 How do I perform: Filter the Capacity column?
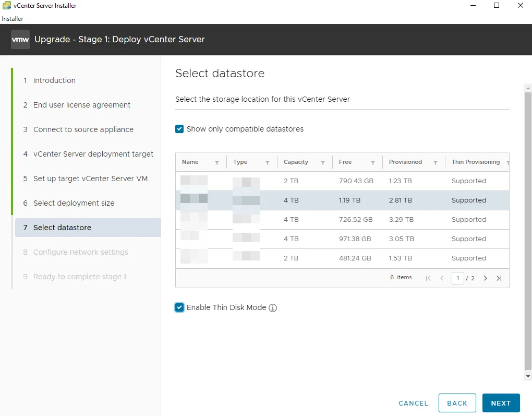coord(323,162)
